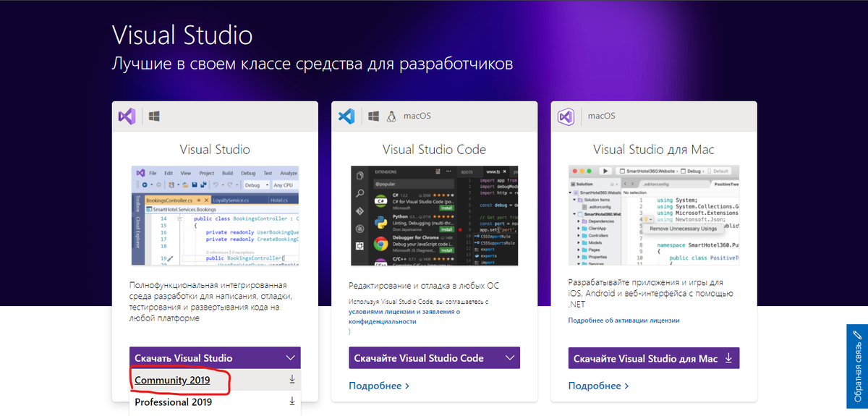Click the purple Visual Studio logo icon
This screenshot has height=416, width=868.
point(127,116)
